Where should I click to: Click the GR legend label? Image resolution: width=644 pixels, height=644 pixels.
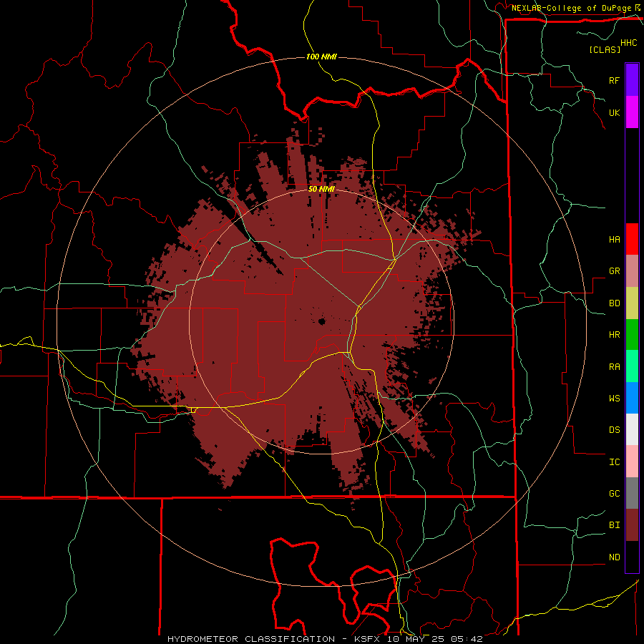point(614,271)
